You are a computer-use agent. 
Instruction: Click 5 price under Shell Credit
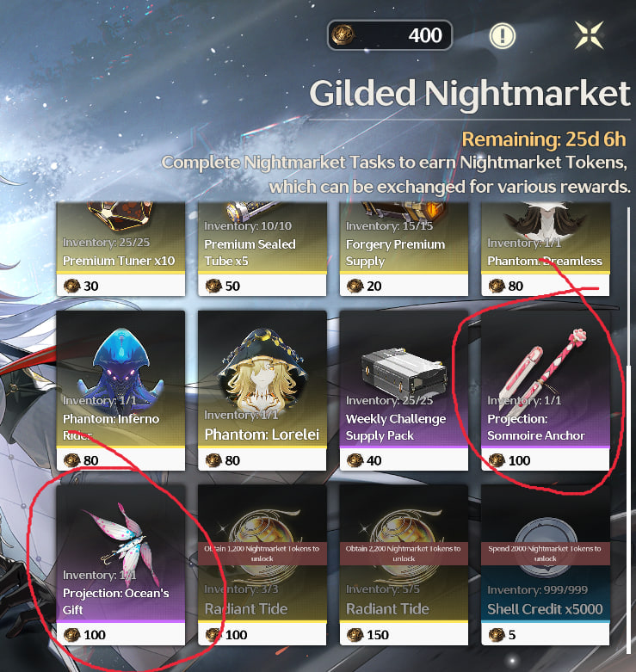512,635
